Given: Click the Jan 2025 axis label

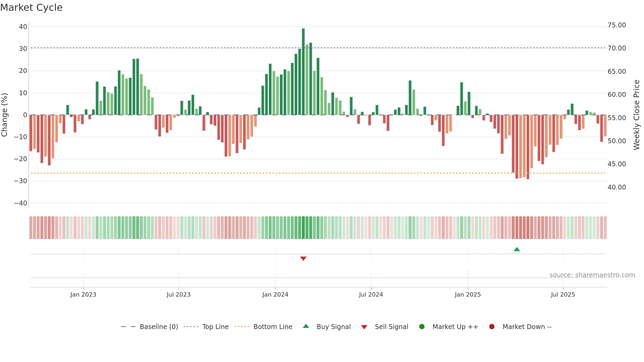Looking at the screenshot, I should click(468, 294).
